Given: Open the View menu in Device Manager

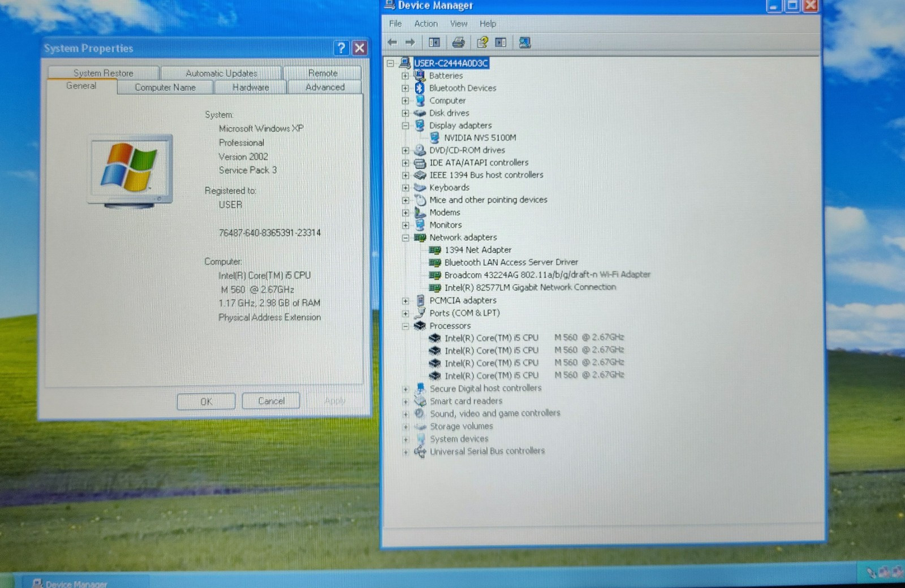Looking at the screenshot, I should tap(459, 24).
